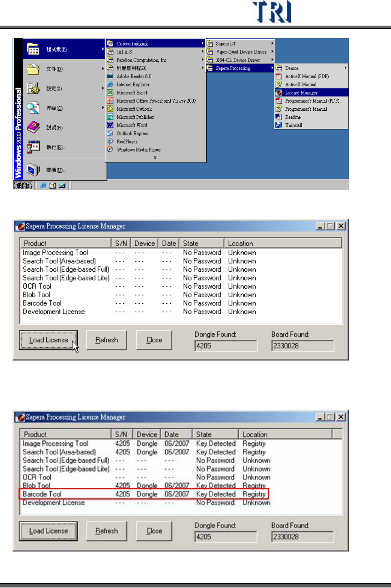This screenshot has width=391, height=588.
Task: Click Refresh in the lower License Manager
Action: 107,531
